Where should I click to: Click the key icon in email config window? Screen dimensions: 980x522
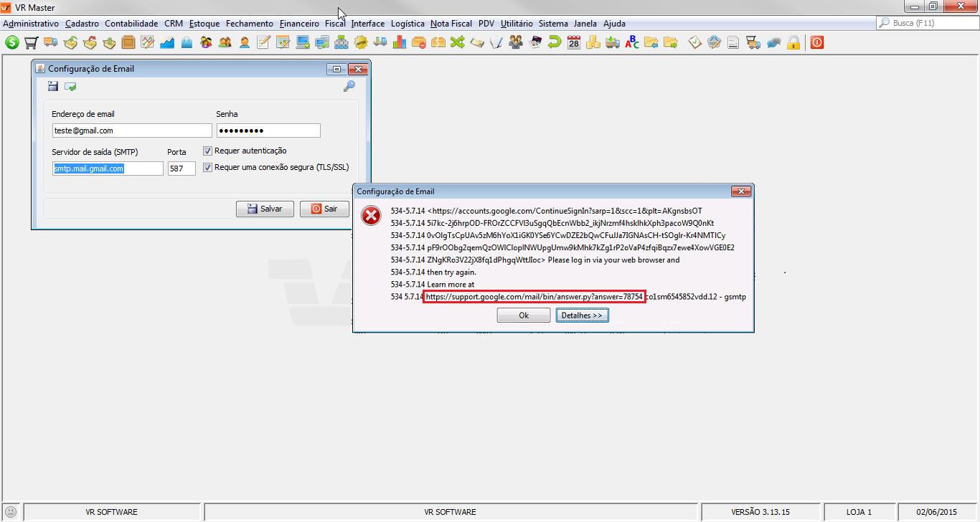pyautogui.click(x=349, y=87)
